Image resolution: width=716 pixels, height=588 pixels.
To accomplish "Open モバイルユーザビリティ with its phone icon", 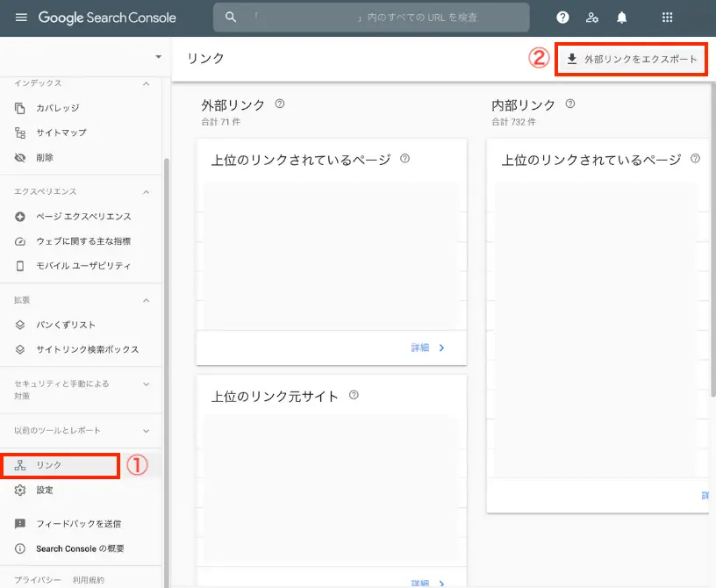I will coord(20,265).
